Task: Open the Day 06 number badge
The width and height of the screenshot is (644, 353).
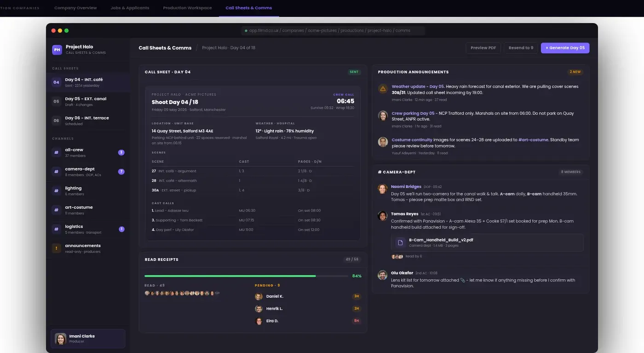Action: coord(56,121)
